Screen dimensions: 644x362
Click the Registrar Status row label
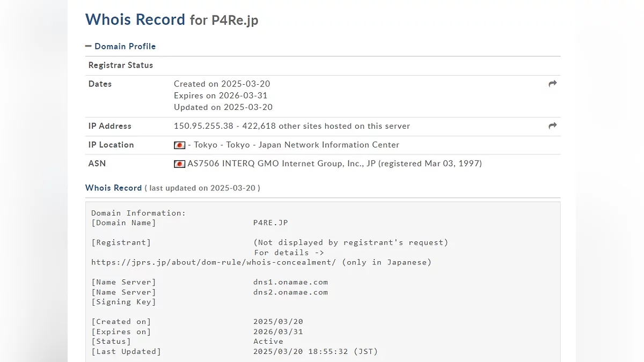click(121, 65)
